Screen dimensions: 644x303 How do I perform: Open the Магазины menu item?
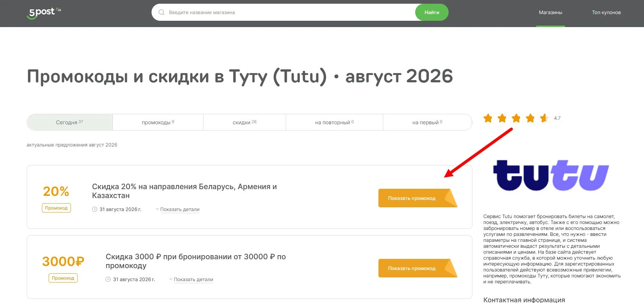[550, 13]
